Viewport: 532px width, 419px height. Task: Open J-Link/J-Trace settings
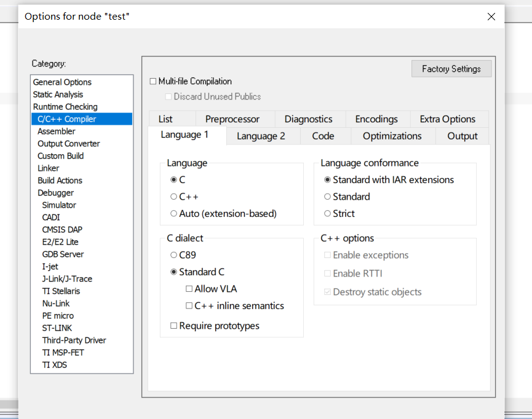coord(82,279)
